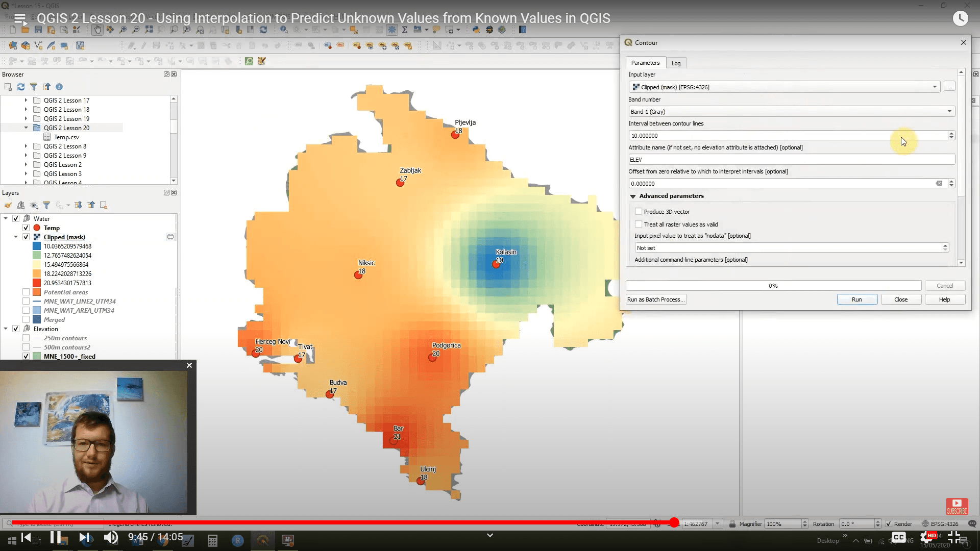Enable the MNE_WAT_LINE2_UTM34 layer checkbox

[x=26, y=301]
